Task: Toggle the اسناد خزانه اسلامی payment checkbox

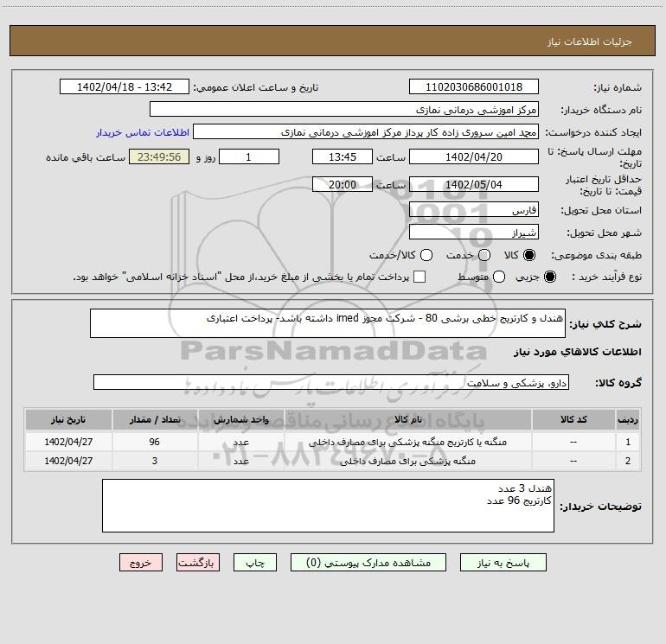Action: [419, 277]
